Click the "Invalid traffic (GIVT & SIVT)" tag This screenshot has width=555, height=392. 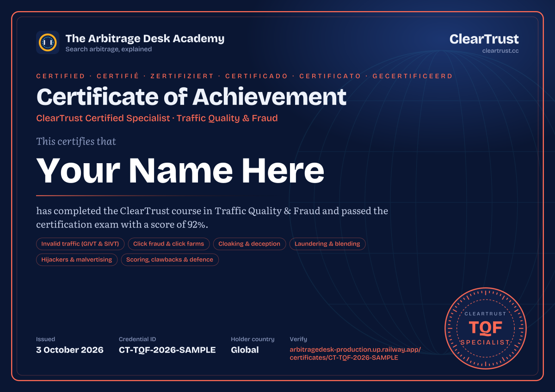80,244
